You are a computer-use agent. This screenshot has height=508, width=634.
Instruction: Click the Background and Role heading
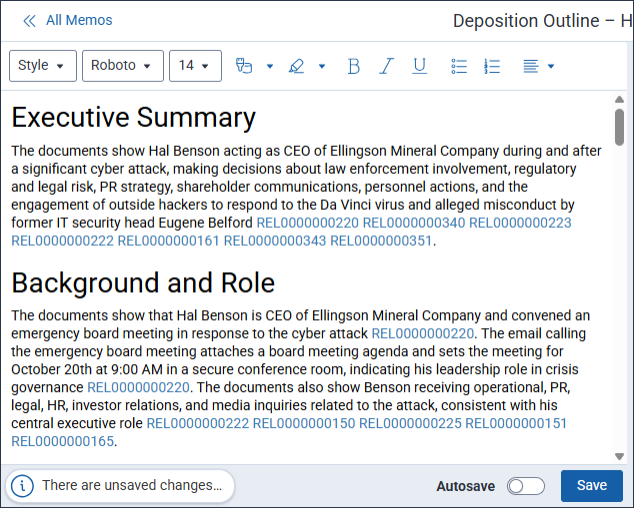[143, 283]
